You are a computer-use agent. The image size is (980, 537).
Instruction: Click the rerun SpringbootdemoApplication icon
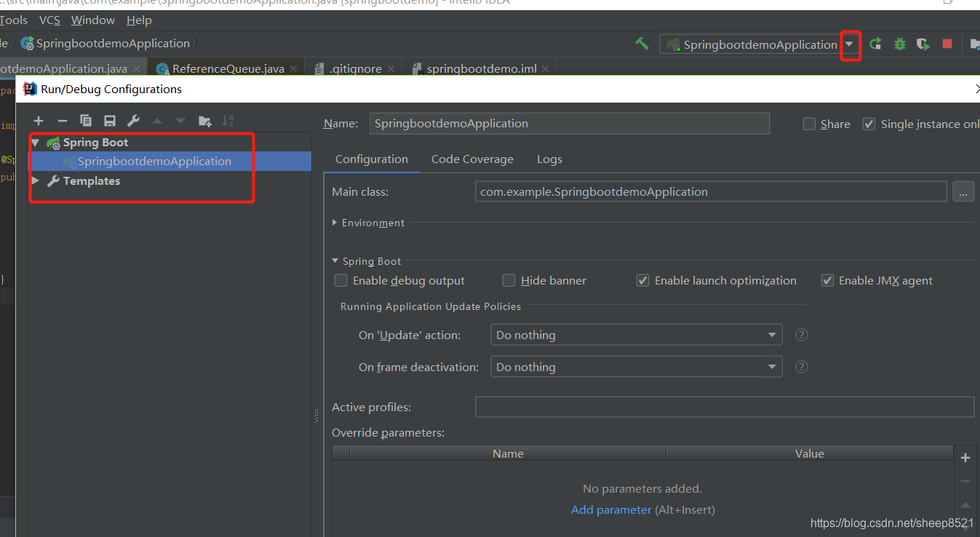[x=876, y=44]
